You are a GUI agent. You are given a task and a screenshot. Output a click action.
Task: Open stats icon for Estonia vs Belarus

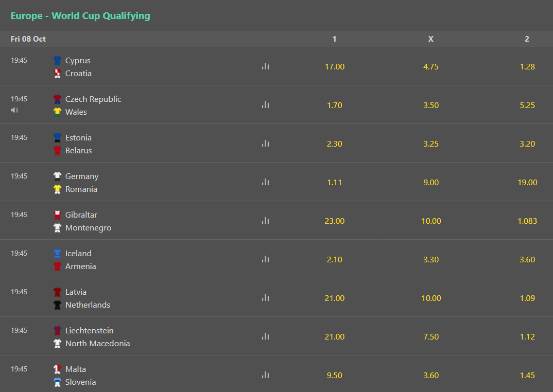(x=266, y=144)
